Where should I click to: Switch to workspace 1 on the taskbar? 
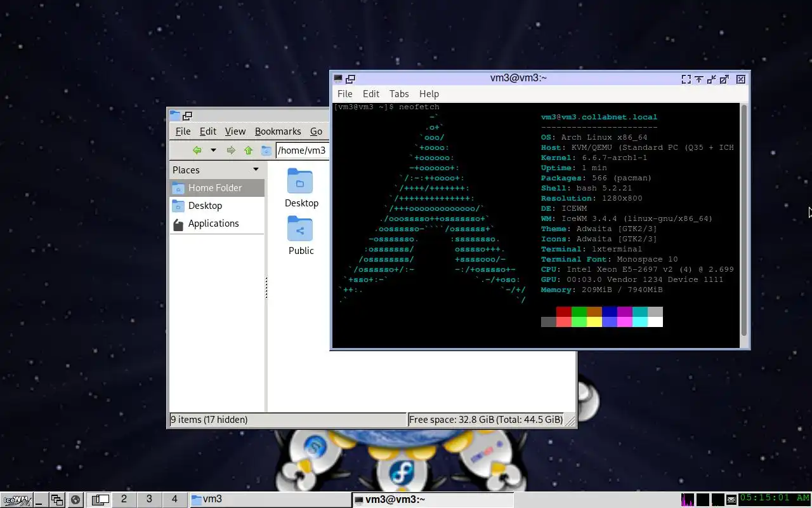click(98, 499)
